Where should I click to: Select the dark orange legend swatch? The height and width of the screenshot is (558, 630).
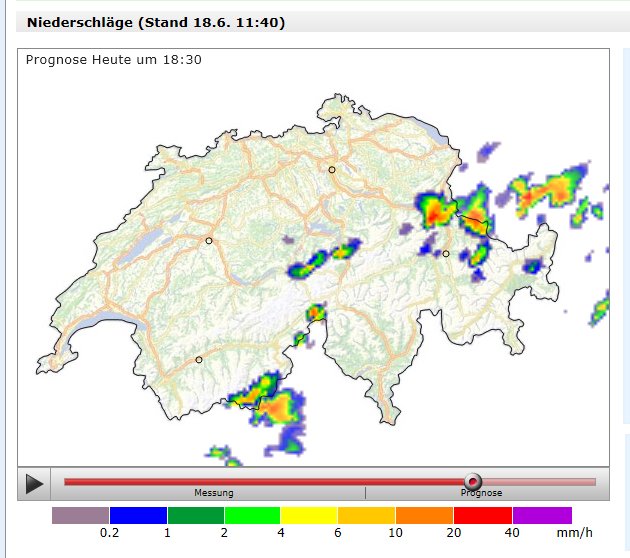tap(425, 515)
